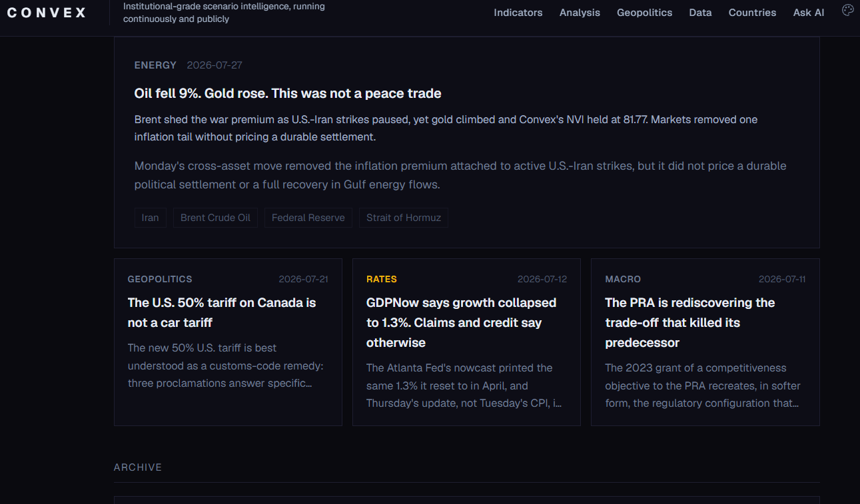Screen dimensions: 860x504
Task: Open the Analysis menu item
Action: 580,13
